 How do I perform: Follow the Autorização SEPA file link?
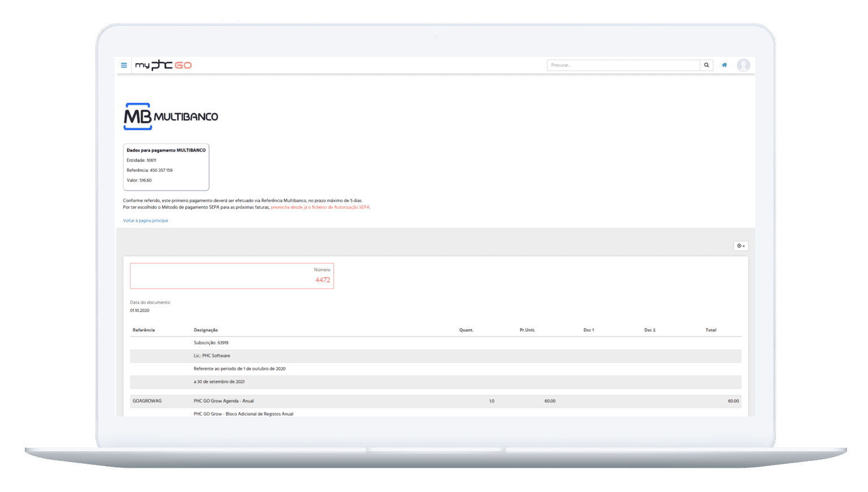click(x=320, y=208)
